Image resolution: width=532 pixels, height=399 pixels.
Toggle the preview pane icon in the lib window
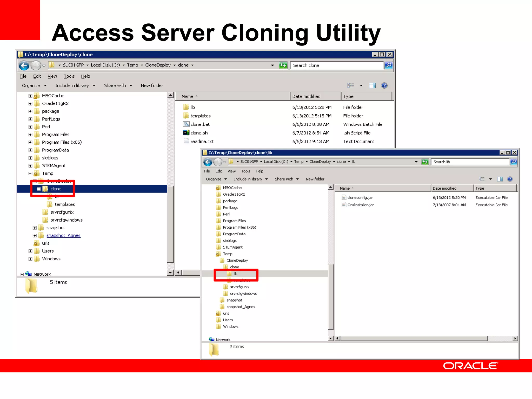pyautogui.click(x=500, y=179)
